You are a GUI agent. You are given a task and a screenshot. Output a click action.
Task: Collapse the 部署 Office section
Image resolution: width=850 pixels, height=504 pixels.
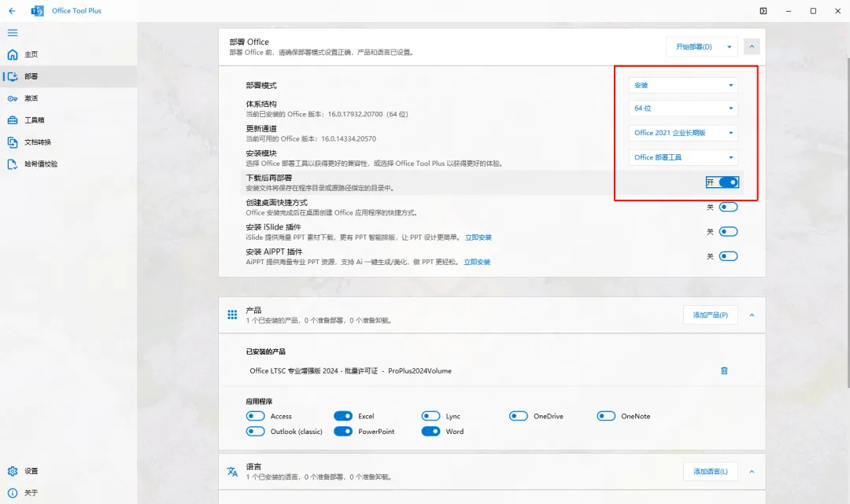coord(752,46)
